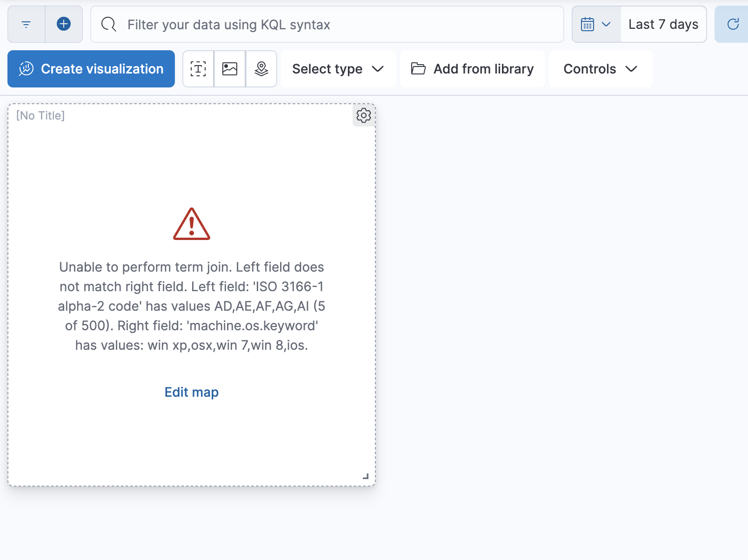Create a new Maps panel
This screenshot has width=748, height=560.
tap(261, 68)
